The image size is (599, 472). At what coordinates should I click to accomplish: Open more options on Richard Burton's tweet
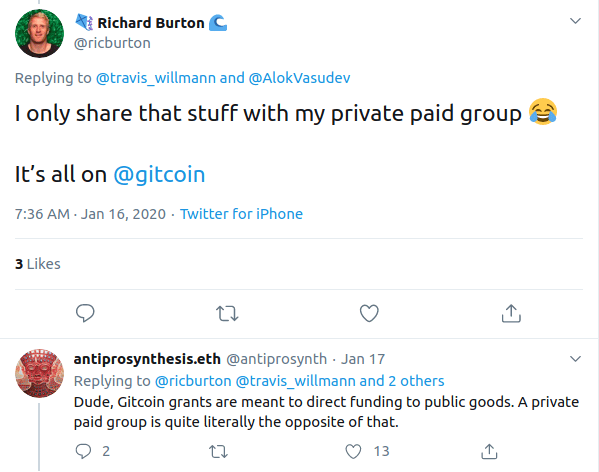[575, 21]
